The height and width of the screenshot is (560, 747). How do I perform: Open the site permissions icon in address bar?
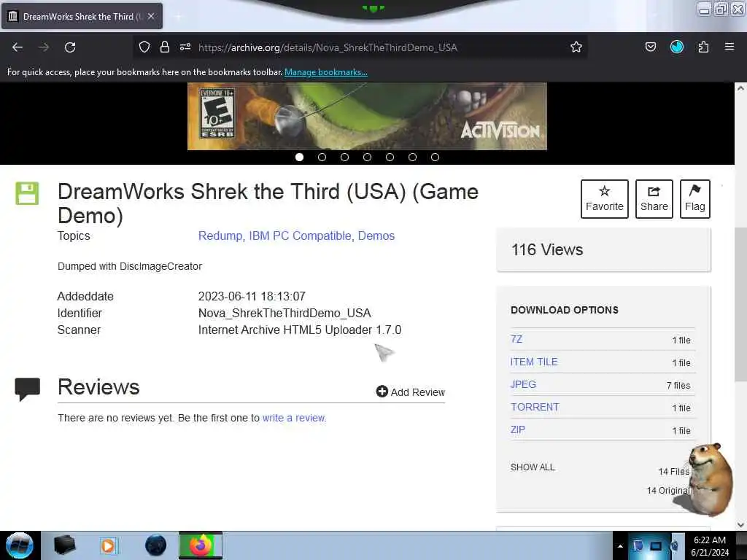coord(185,47)
